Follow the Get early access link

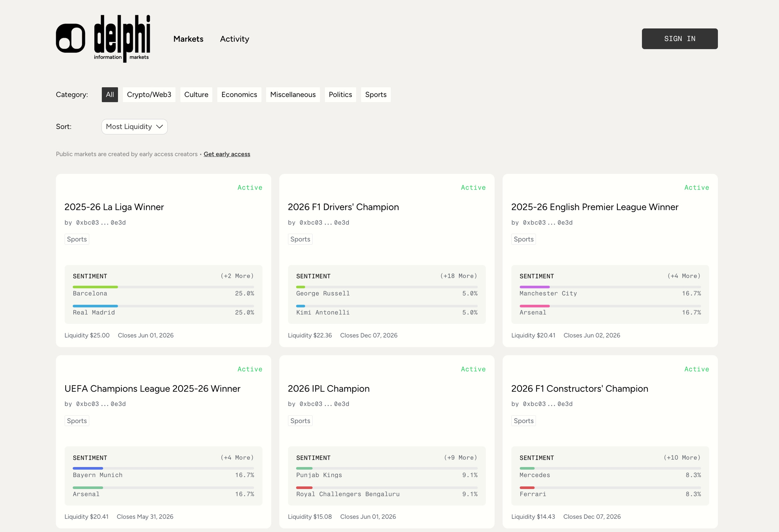click(227, 154)
